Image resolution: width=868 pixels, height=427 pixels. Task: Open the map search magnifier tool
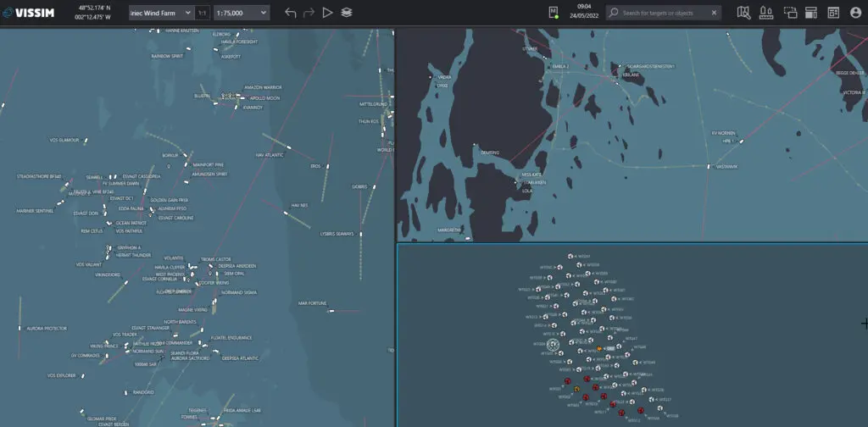(x=744, y=13)
